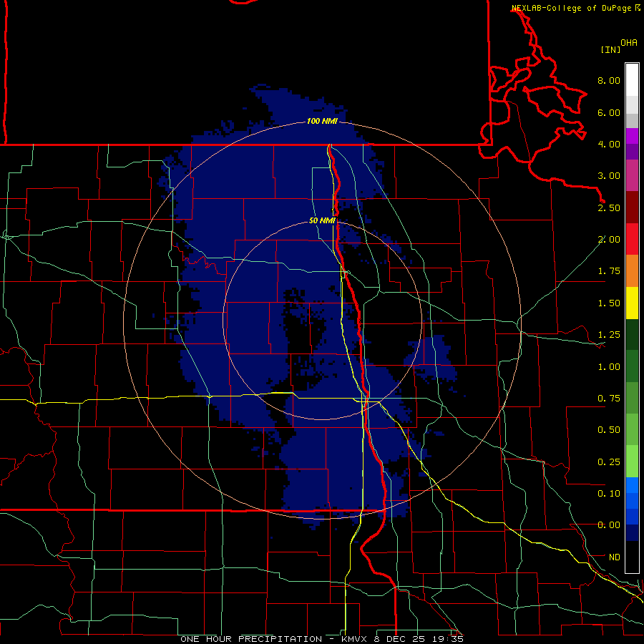This screenshot has width=644, height=644.
Task: Select the 1.25 legend value
Action: click(x=609, y=335)
